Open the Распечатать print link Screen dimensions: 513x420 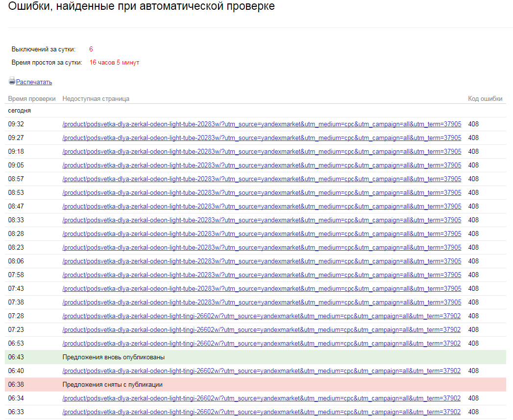pos(34,82)
